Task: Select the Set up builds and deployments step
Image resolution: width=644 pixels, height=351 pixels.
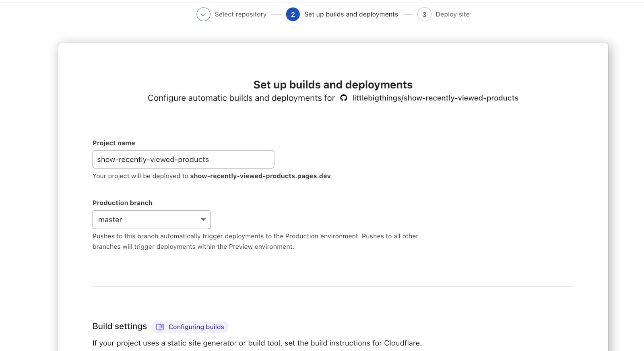Action: tap(351, 14)
